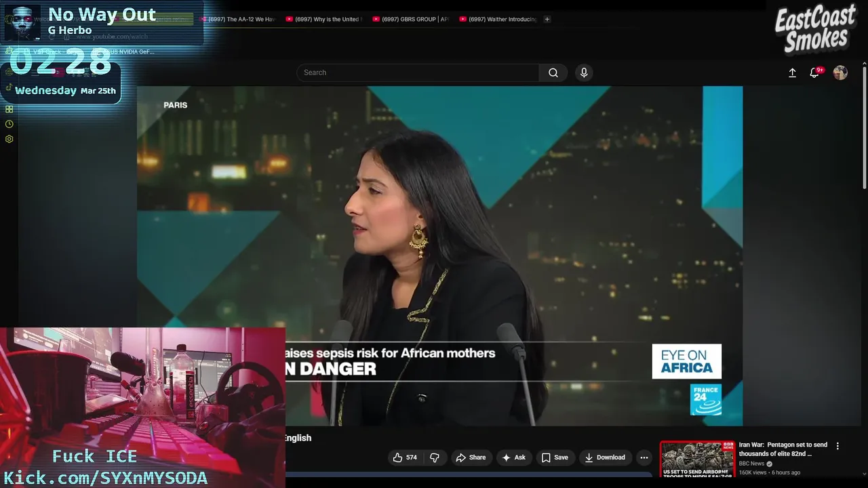Open the Create upload icon

pos(792,73)
